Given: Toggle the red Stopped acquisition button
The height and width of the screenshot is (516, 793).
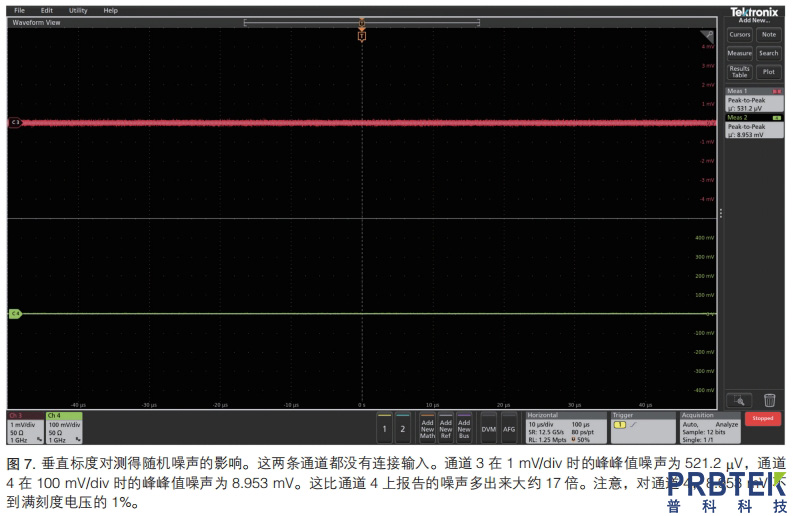Looking at the screenshot, I should pos(763,419).
